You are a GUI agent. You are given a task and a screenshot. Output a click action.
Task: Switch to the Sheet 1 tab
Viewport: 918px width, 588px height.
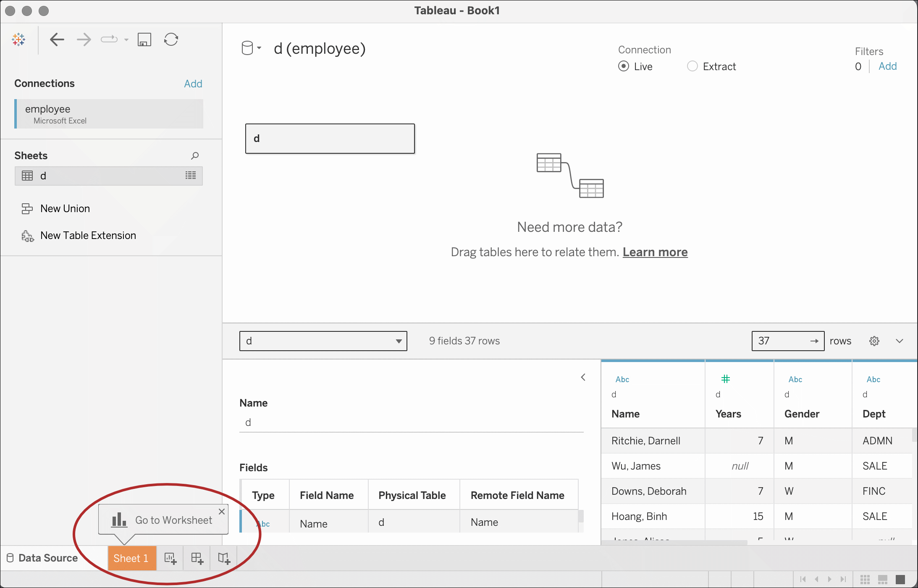(131, 558)
